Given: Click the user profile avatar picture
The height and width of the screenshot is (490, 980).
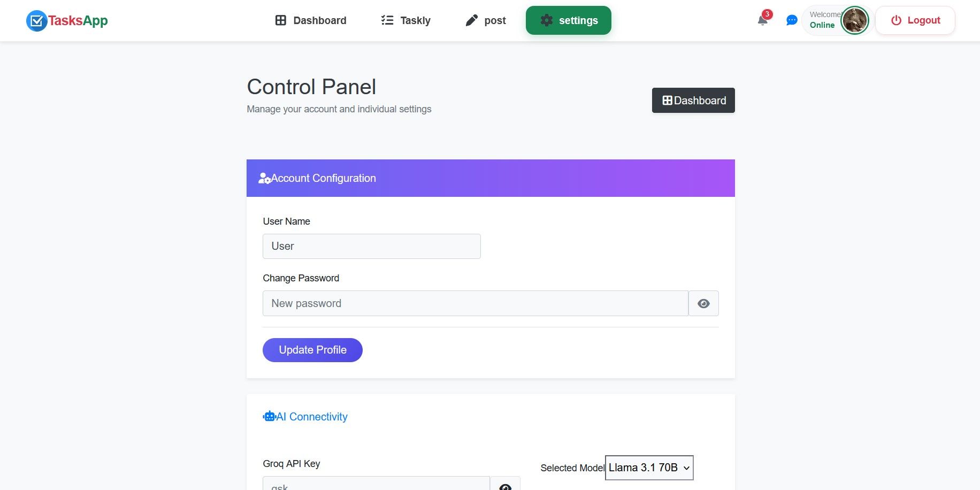Looking at the screenshot, I should pyautogui.click(x=854, y=21).
